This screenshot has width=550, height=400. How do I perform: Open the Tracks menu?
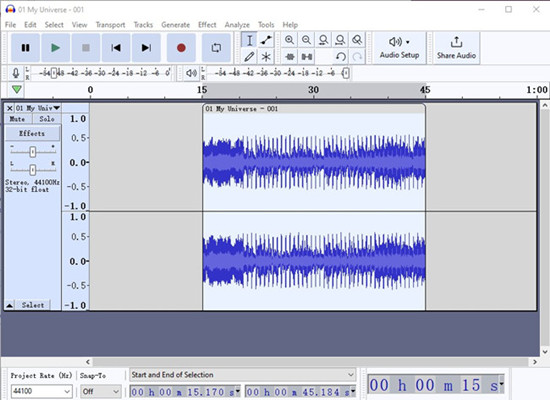(x=143, y=25)
